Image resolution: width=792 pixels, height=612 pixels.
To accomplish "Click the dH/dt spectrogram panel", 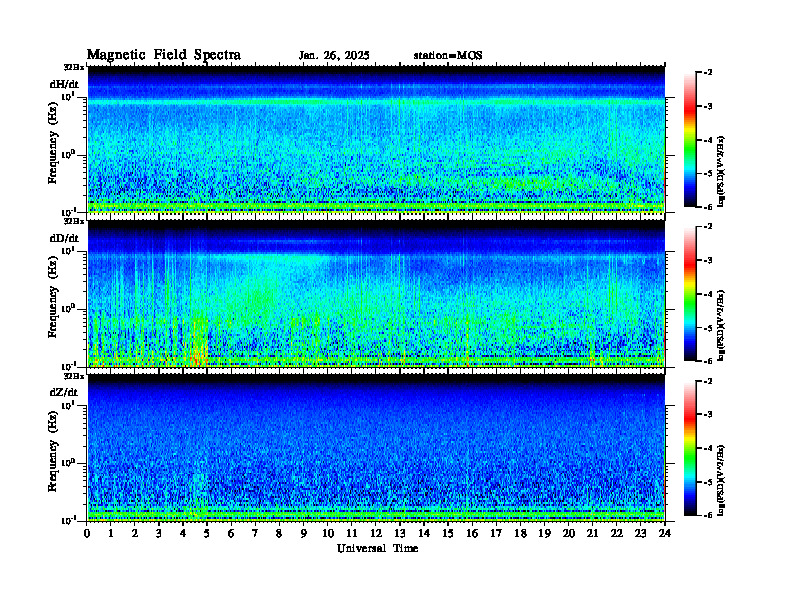I will [376, 139].
